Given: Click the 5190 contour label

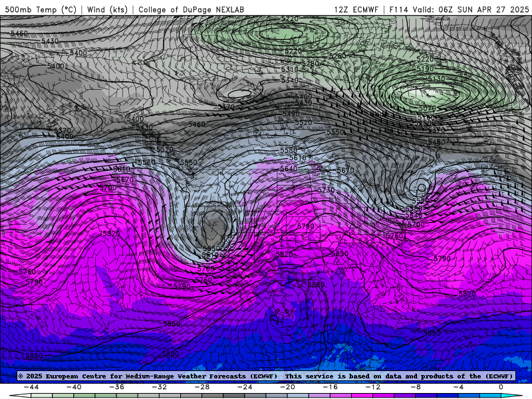Looking at the screenshot, I should coord(425,69).
